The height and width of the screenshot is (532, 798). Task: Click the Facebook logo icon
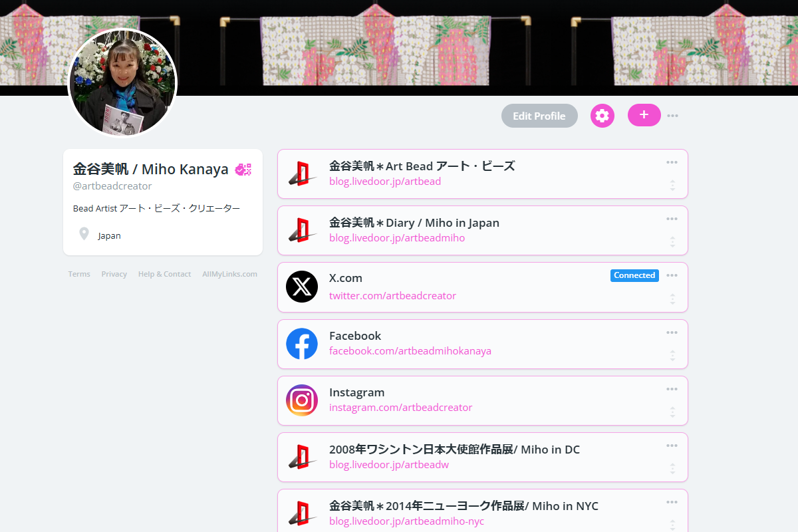click(x=302, y=344)
